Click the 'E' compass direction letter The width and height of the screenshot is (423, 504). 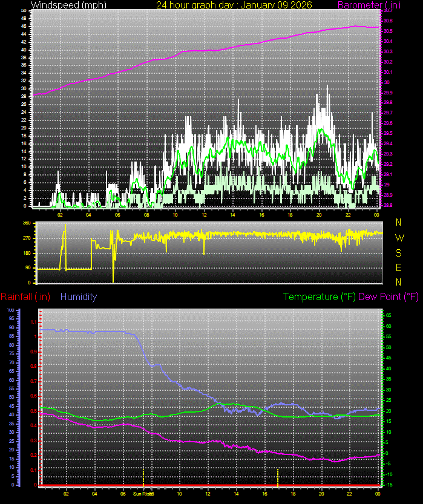[x=398, y=267]
